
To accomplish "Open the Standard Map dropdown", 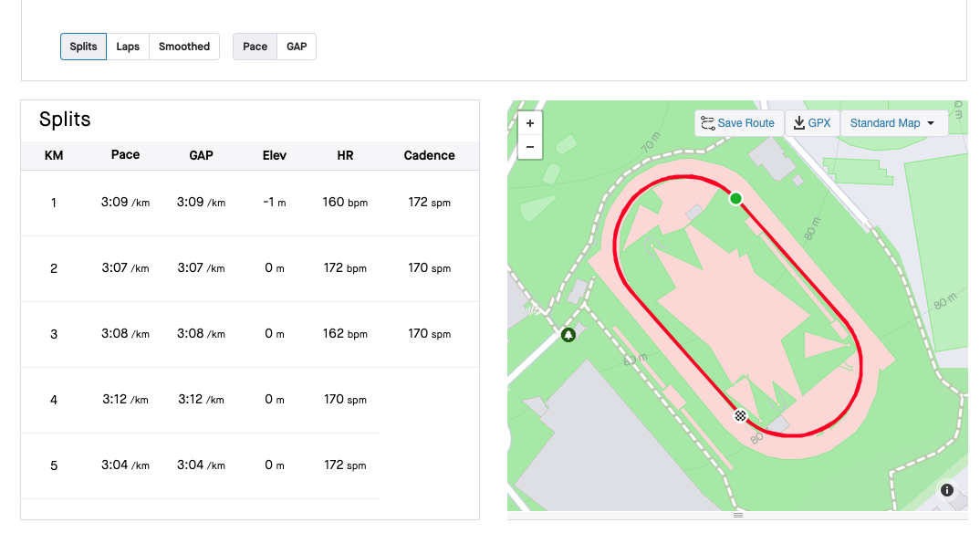I will tap(894, 123).
